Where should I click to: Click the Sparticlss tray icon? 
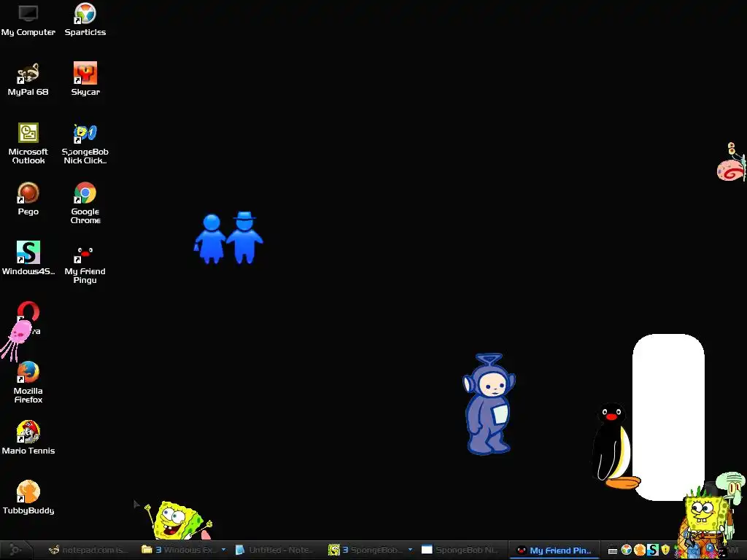(x=627, y=551)
